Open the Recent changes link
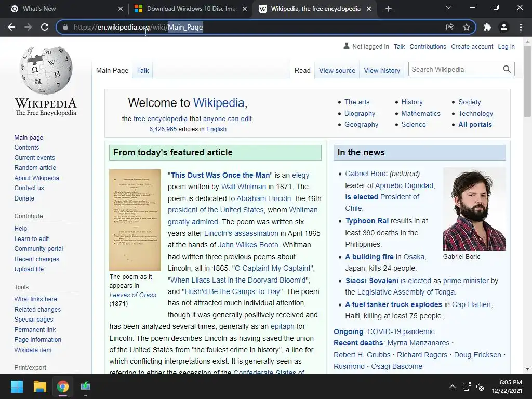 [37, 259]
